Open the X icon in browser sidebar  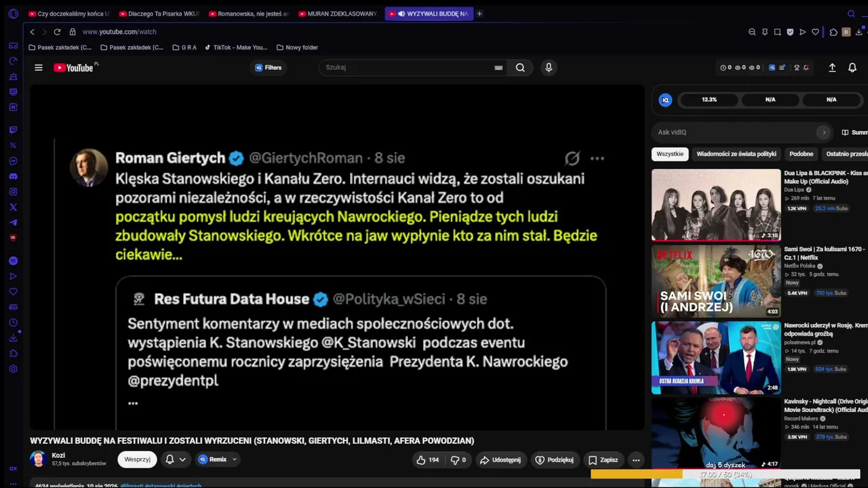pyautogui.click(x=13, y=207)
